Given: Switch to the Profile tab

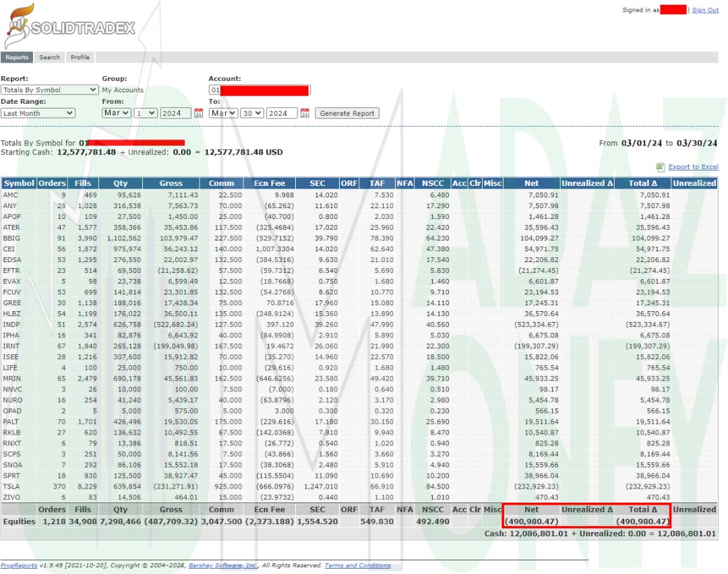Looking at the screenshot, I should click(80, 57).
